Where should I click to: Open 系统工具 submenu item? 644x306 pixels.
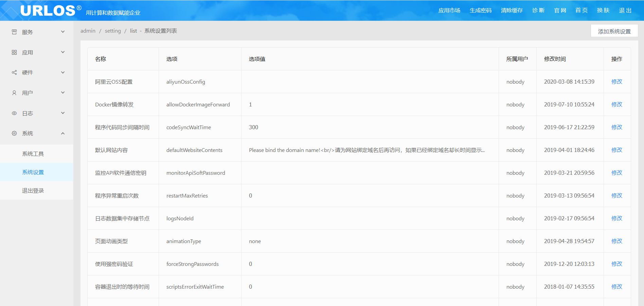point(33,154)
